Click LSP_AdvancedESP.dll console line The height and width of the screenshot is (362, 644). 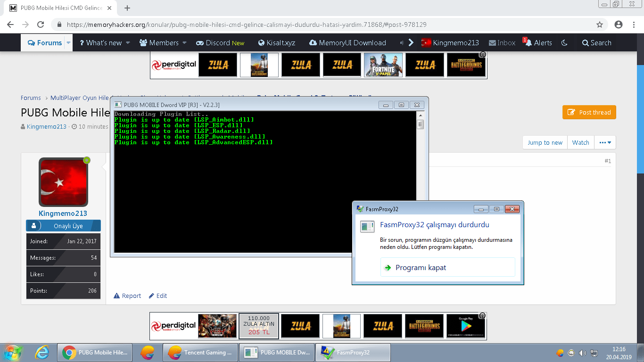193,142
